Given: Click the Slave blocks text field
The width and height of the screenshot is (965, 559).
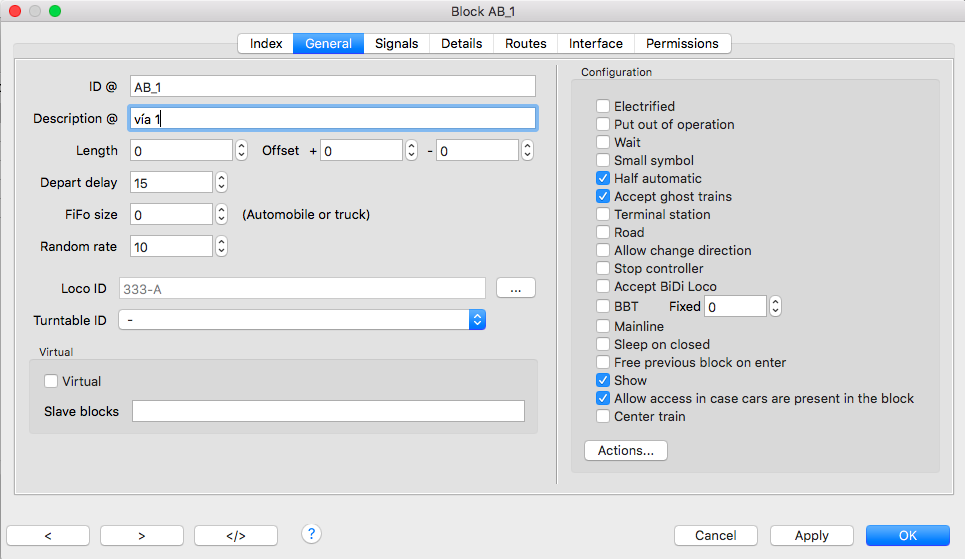Looking at the screenshot, I should click(x=329, y=411).
